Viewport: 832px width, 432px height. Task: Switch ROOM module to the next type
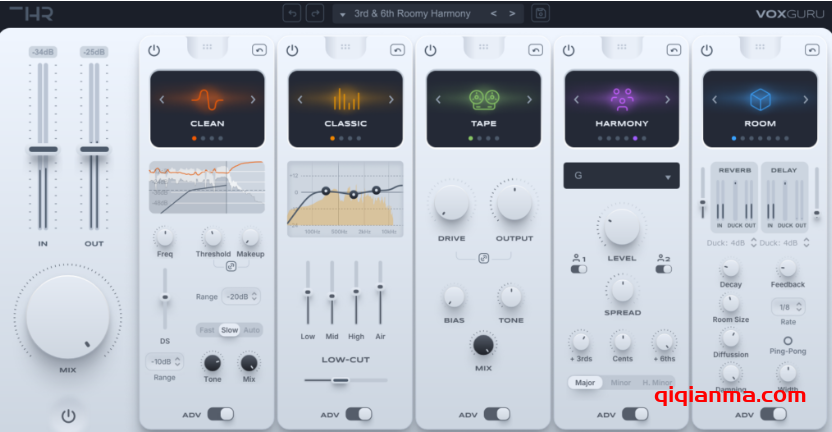tap(806, 99)
